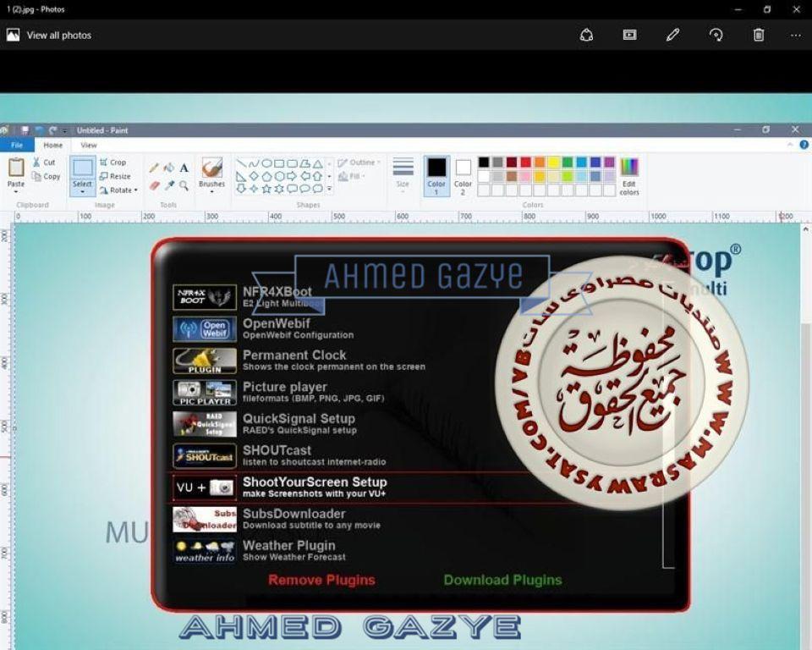The width and height of the screenshot is (812, 650).
Task: Pick the Down arrow shape in Shapes gallery
Action: pos(241,189)
